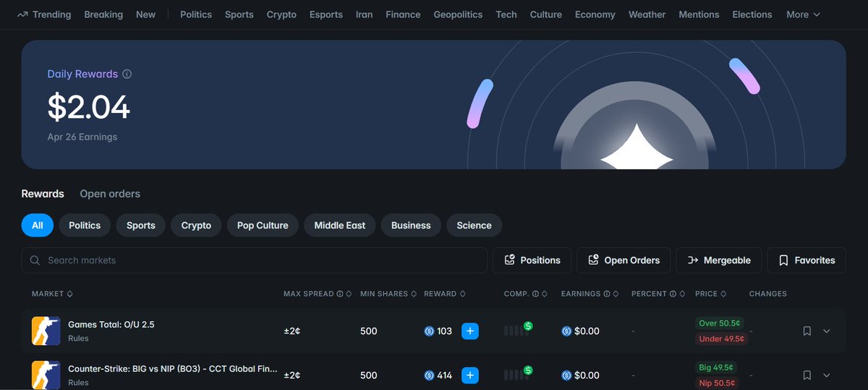Open the Counter-Strike: BIG vs NIP market

[173, 369]
